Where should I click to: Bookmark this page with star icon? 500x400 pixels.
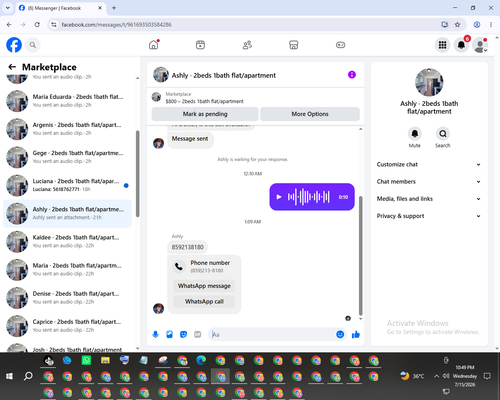click(x=457, y=25)
